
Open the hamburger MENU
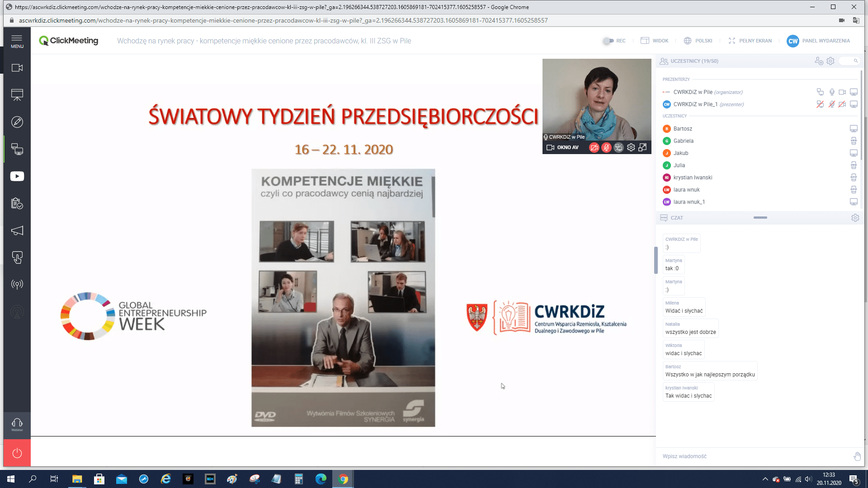[17, 41]
